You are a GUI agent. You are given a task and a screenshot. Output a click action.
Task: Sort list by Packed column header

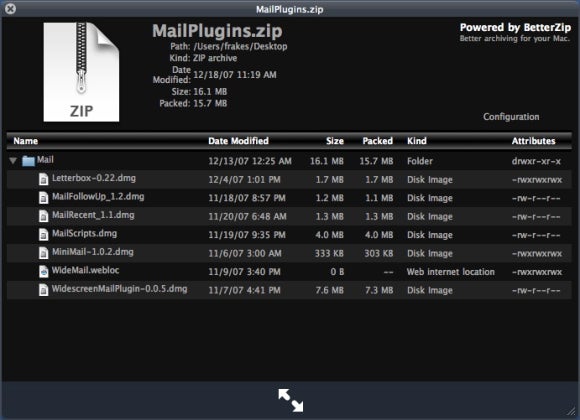(x=378, y=141)
